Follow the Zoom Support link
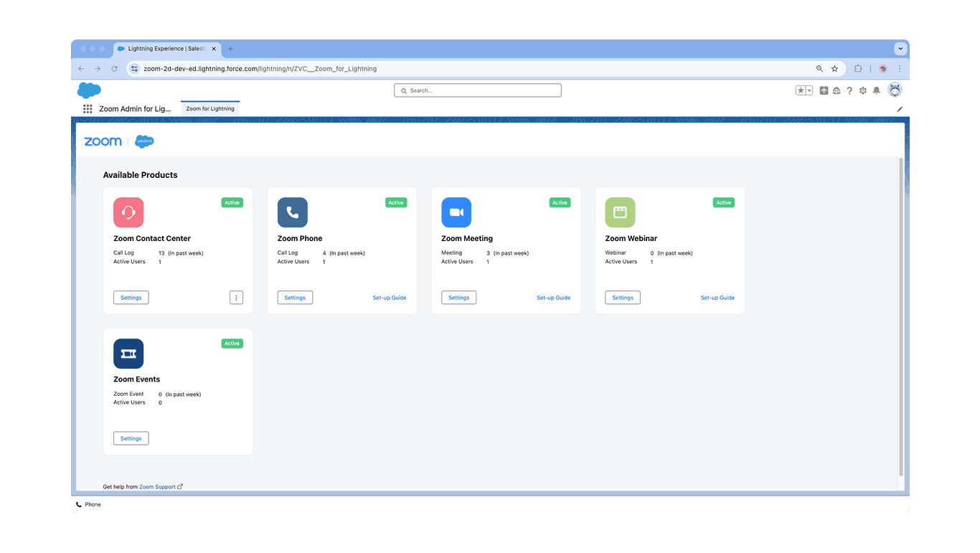 point(157,487)
